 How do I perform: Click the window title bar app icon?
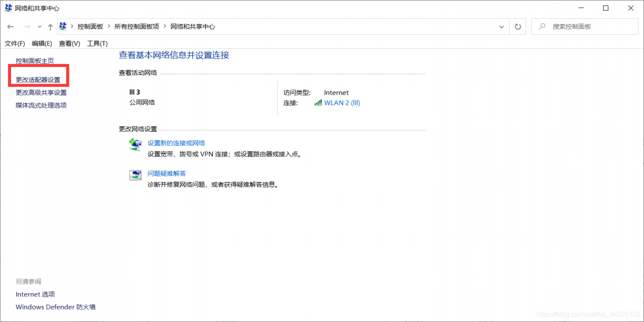tap(9, 8)
